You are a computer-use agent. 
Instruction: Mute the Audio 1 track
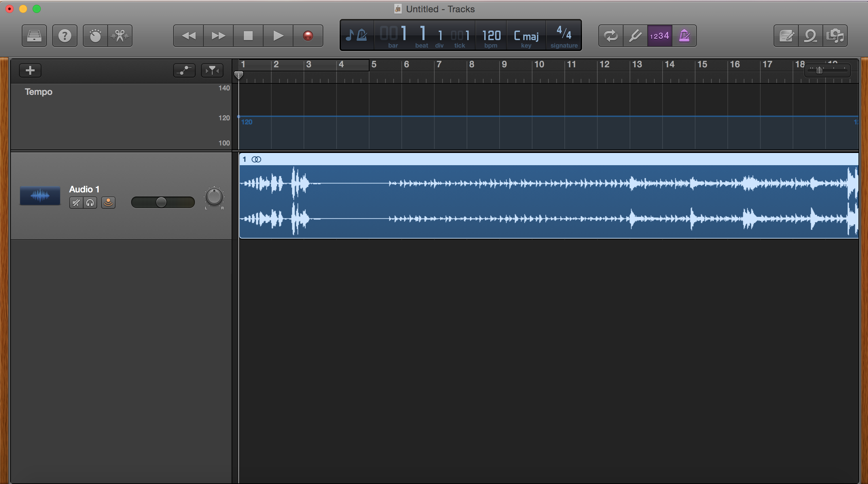coord(76,203)
